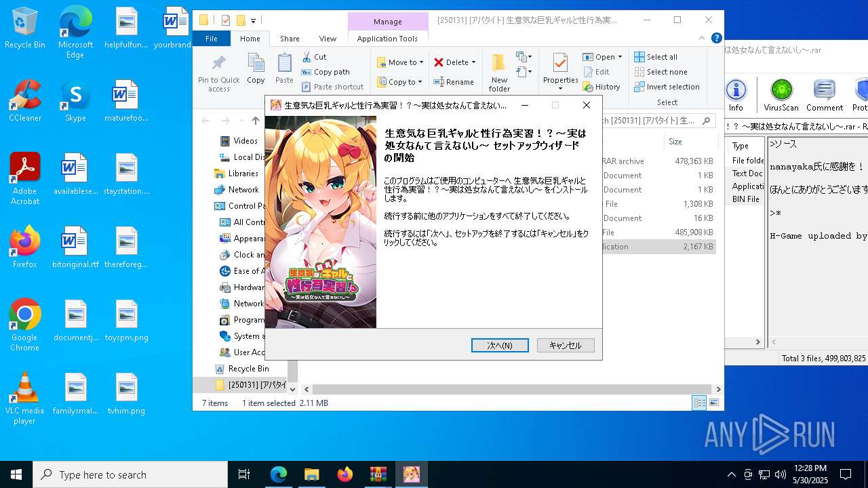Switch to large icons view in status bar

coord(713,403)
